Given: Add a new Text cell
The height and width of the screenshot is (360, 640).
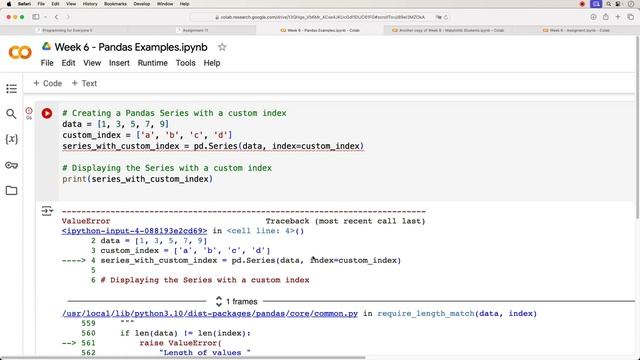Looking at the screenshot, I should [84, 83].
